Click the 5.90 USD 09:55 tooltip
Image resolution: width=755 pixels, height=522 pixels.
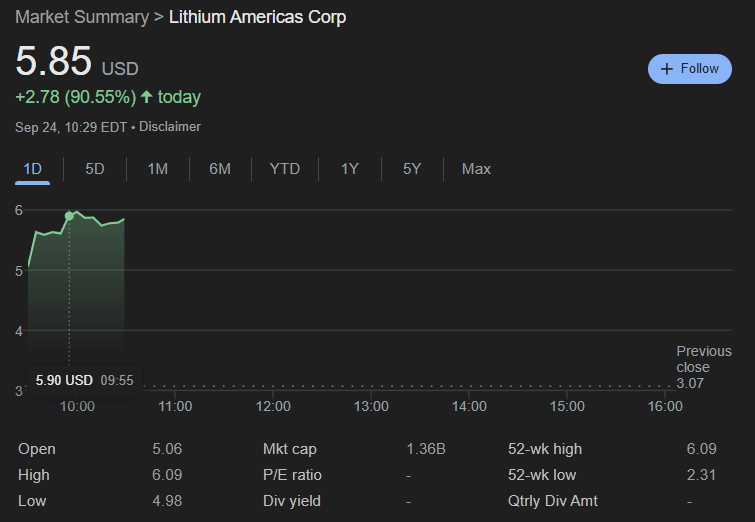click(x=84, y=380)
